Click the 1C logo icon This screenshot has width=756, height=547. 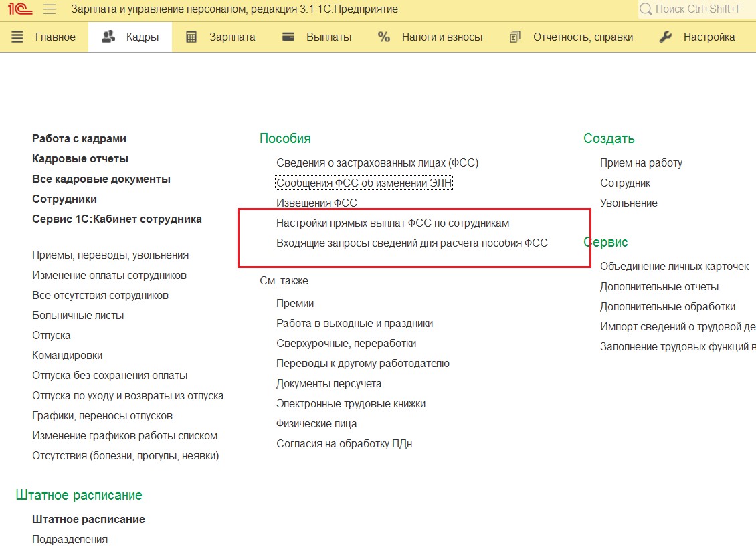(x=20, y=9)
